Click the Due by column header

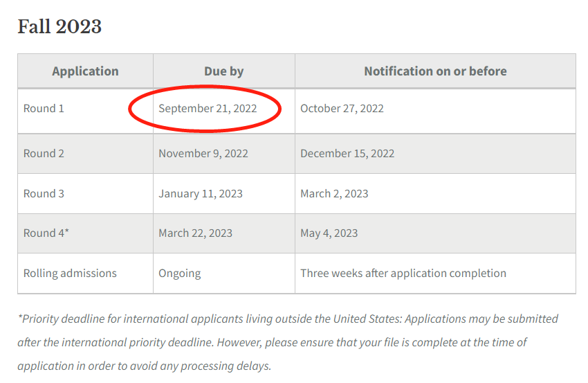(223, 71)
